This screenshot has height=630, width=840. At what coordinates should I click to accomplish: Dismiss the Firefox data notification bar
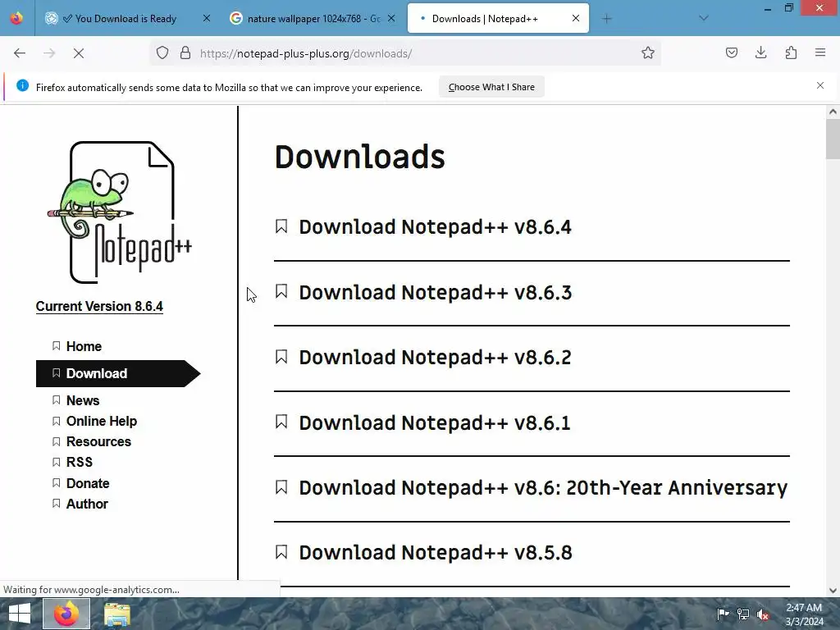click(x=820, y=85)
